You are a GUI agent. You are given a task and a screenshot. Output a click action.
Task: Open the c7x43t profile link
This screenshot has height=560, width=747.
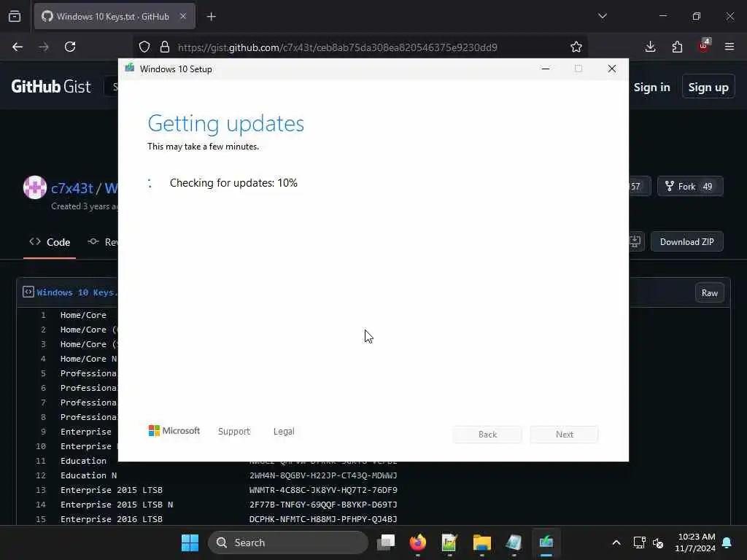(x=72, y=188)
